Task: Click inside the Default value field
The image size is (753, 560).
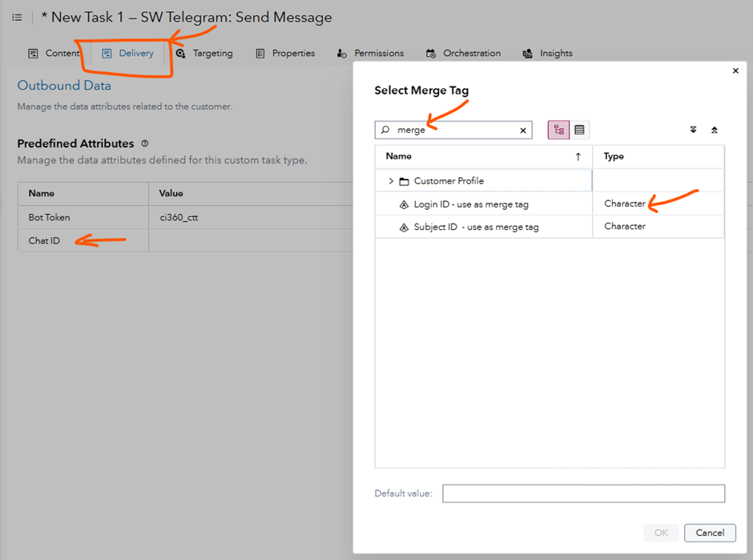Action: click(584, 494)
